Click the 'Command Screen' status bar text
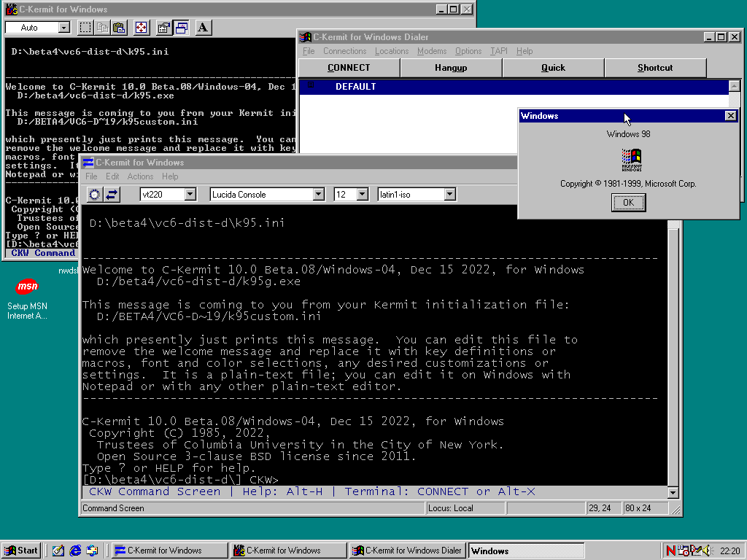 [x=113, y=508]
